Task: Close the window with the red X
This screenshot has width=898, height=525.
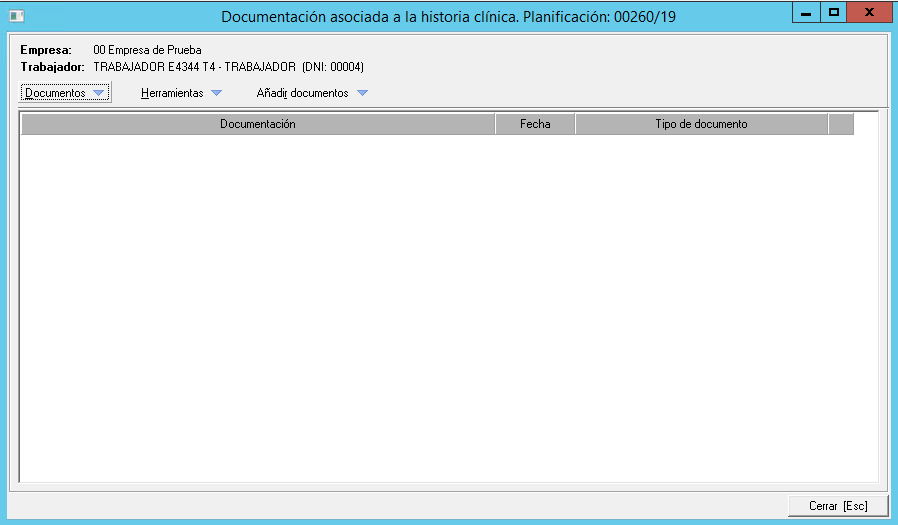Action: tap(871, 13)
